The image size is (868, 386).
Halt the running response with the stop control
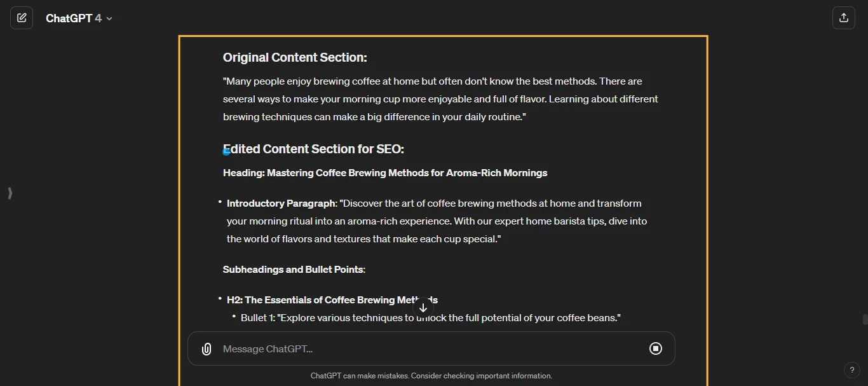tap(655, 348)
